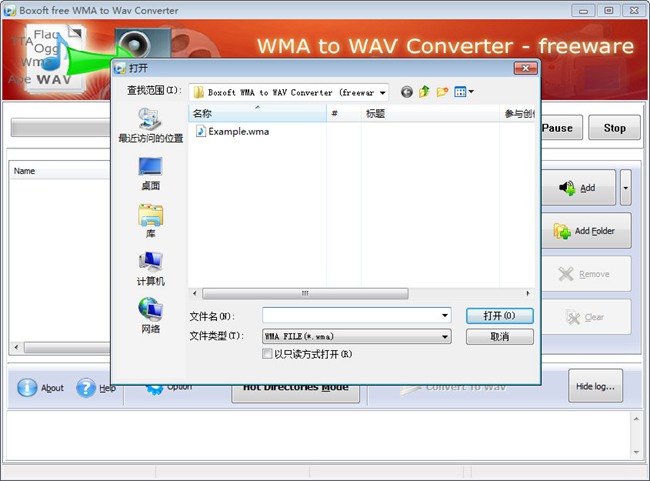
Task: Sort by # column header
Action: [344, 113]
